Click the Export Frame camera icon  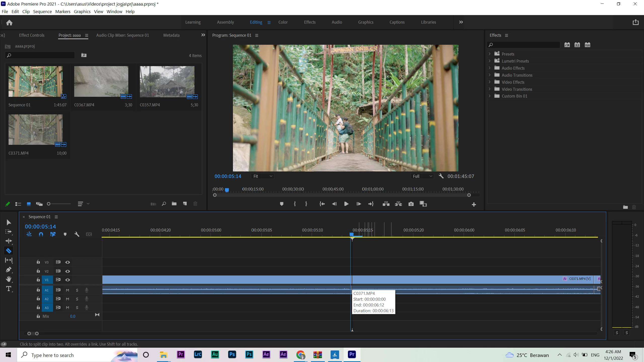(411, 204)
